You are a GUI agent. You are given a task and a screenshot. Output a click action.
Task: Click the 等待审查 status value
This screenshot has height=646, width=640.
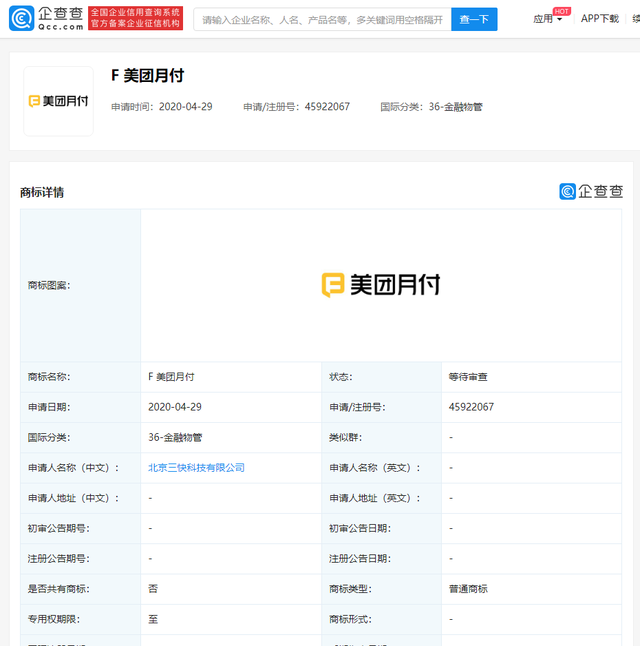pos(468,377)
